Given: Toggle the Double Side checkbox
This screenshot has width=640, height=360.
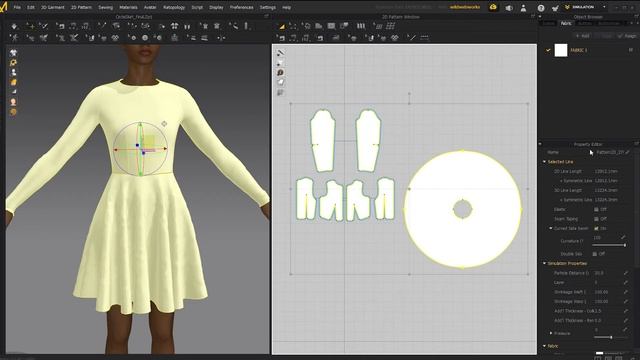Looking at the screenshot, I should coord(595,254).
